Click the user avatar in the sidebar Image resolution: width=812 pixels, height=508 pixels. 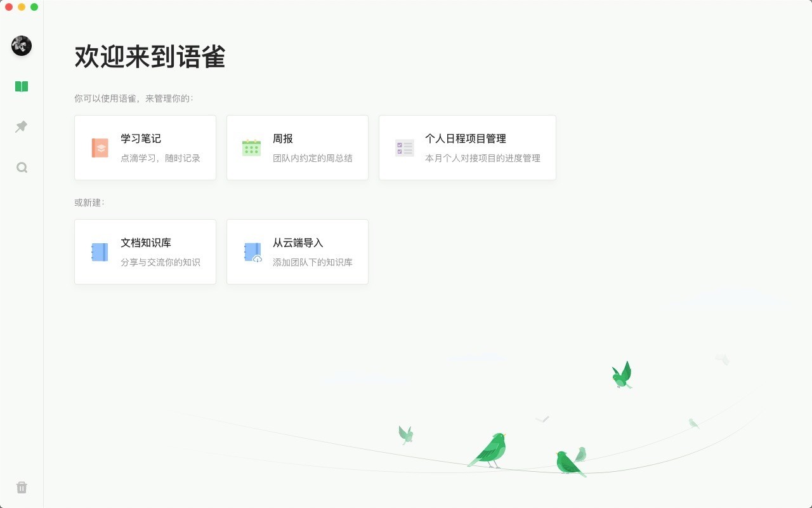(21, 46)
